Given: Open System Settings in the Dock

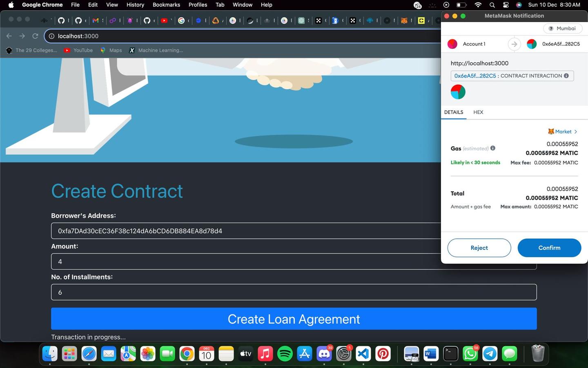Looking at the screenshot, I should tap(344, 354).
